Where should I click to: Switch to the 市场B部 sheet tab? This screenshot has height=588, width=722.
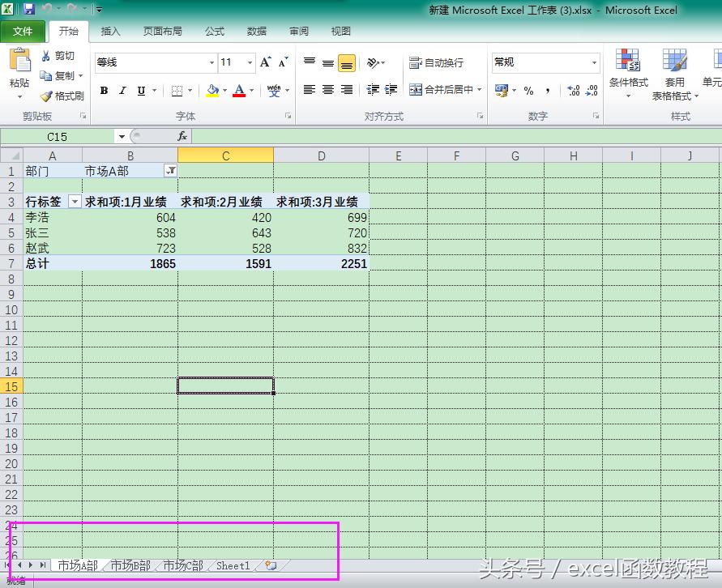click(130, 565)
